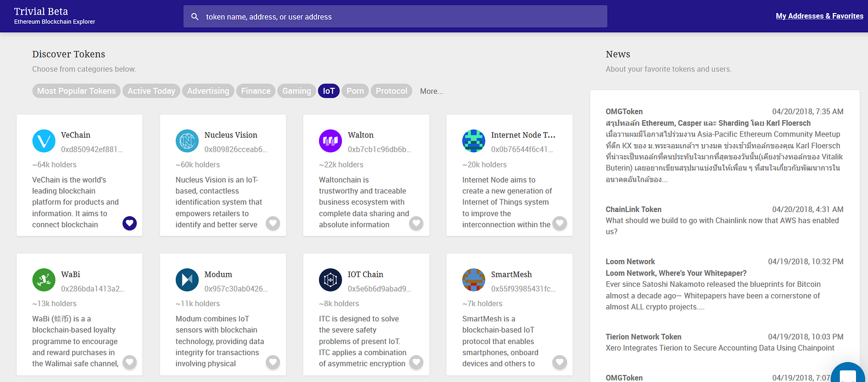The width and height of the screenshot is (868, 382).
Task: Favorite WaBi with its heart button
Action: pos(130,362)
